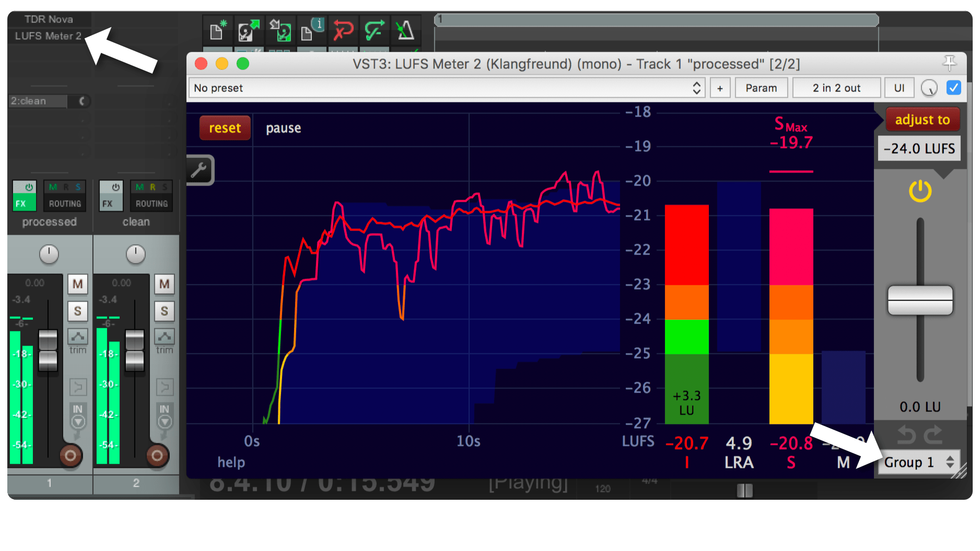Image resolution: width=980 pixels, height=551 pixels.
Task: Open input selector IN on track 1
Action: click(78, 416)
